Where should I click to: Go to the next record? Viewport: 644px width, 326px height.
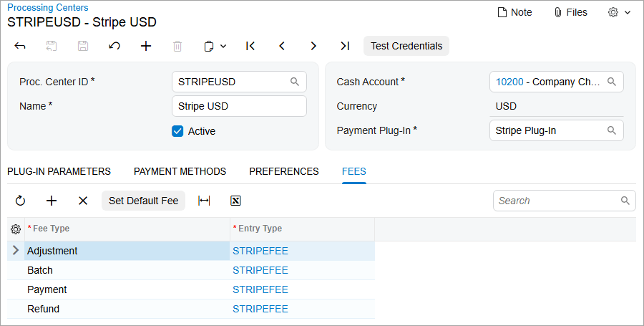coord(313,46)
